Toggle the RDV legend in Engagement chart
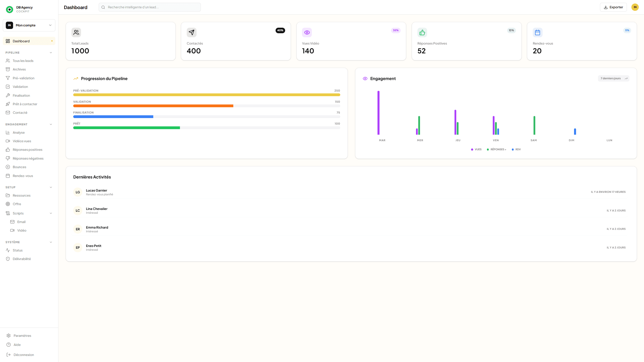The height and width of the screenshot is (362, 644). 516,149
